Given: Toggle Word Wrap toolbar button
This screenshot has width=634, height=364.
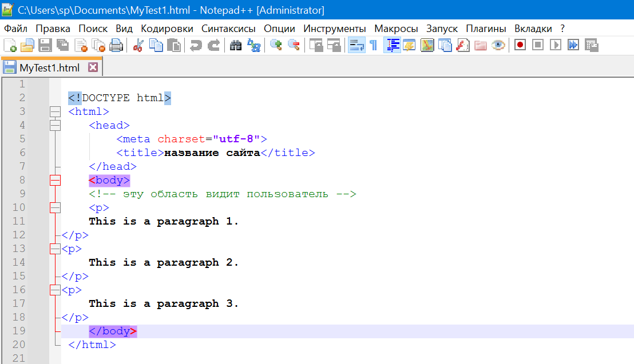Looking at the screenshot, I should [356, 45].
